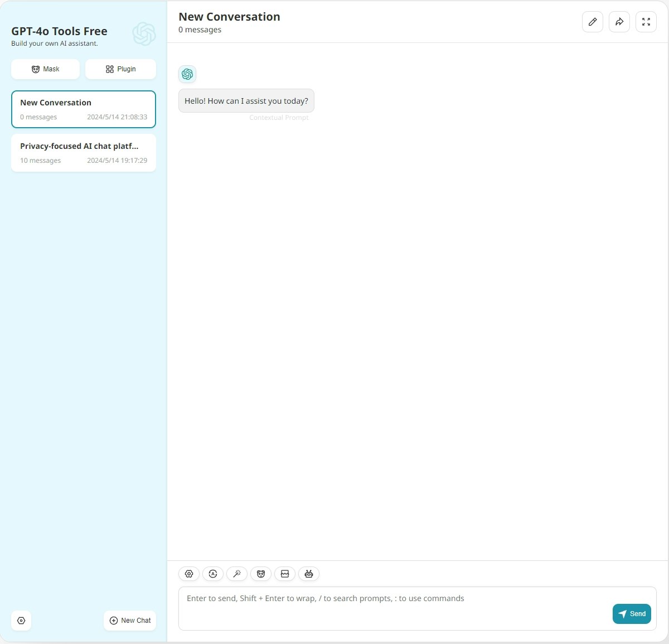
Task: Open the Plugin button
Action: click(x=120, y=69)
